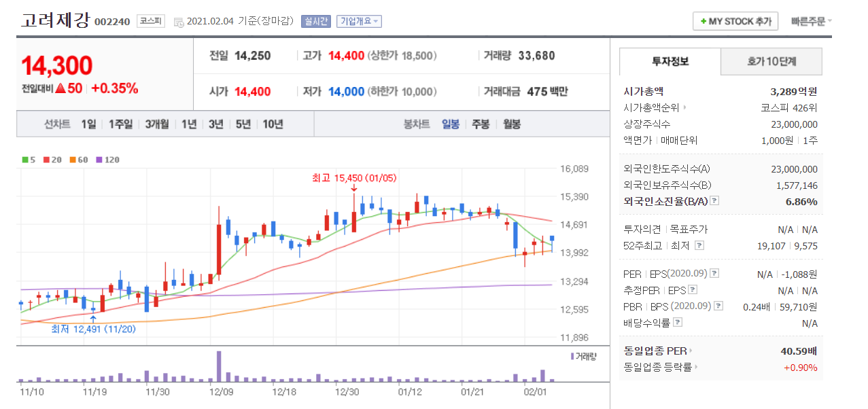The width and height of the screenshot is (868, 409).
Task: Click the 동일업종 등락률 value +0.90%
Action: 801,368
